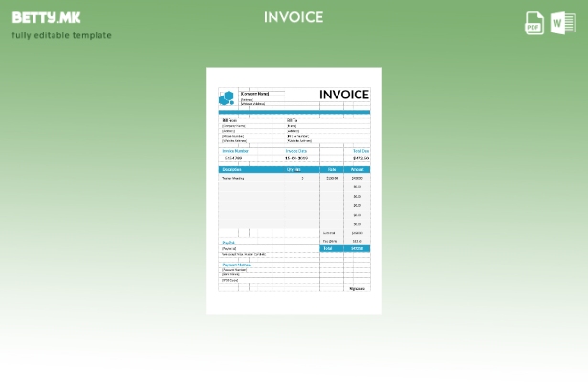The height and width of the screenshot is (382, 588).
Task: Open the BETTY.MK site logo
Action: click(x=46, y=17)
